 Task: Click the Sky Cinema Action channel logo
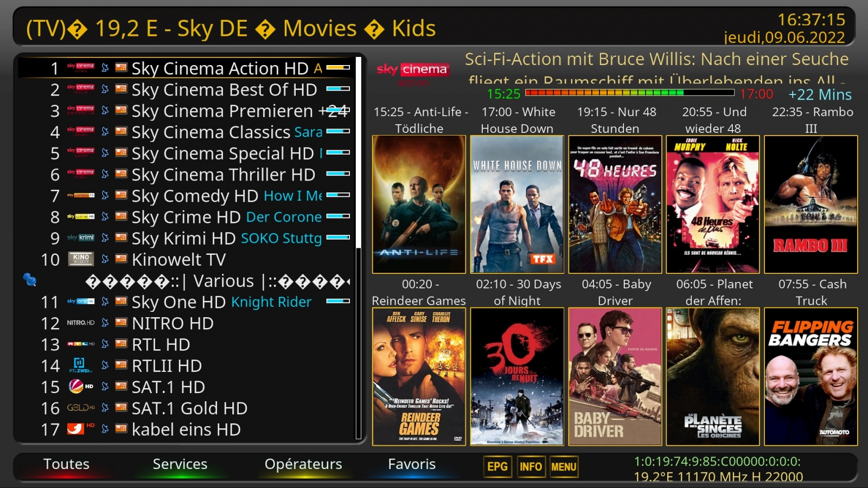coord(80,68)
